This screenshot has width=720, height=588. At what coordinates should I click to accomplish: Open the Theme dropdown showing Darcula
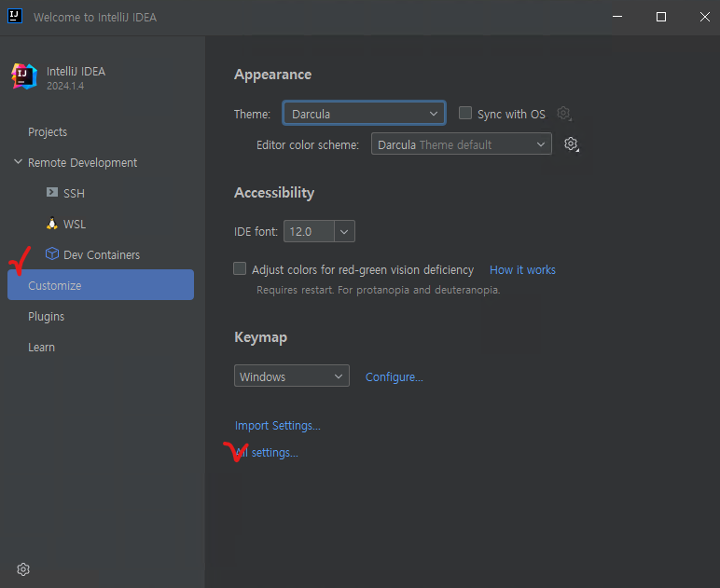[364, 114]
